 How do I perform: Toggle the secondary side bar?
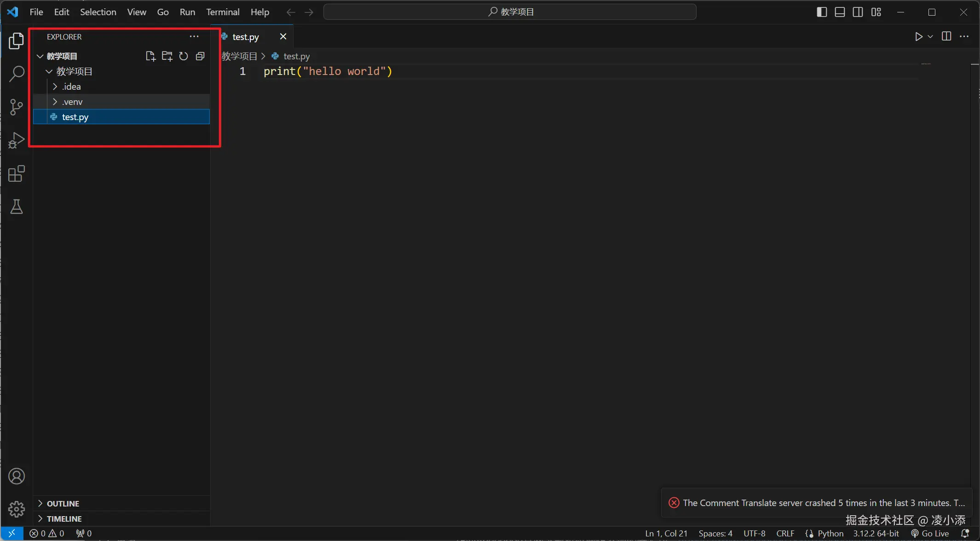858,12
